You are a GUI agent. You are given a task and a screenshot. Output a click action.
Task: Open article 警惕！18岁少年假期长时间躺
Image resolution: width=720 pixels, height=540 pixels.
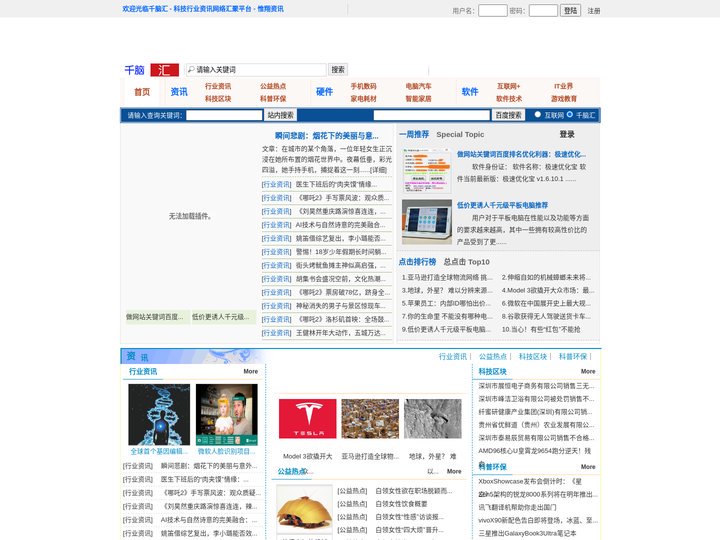pos(341,252)
